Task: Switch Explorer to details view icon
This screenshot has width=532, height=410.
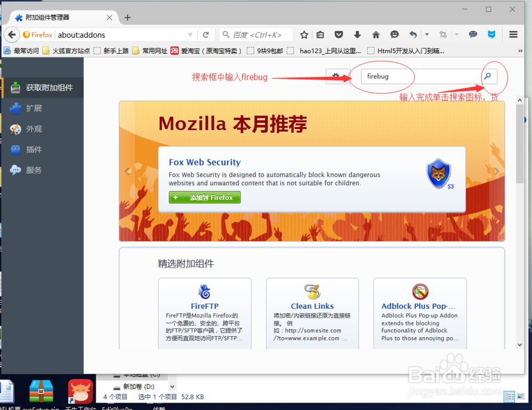Action: coord(509,396)
